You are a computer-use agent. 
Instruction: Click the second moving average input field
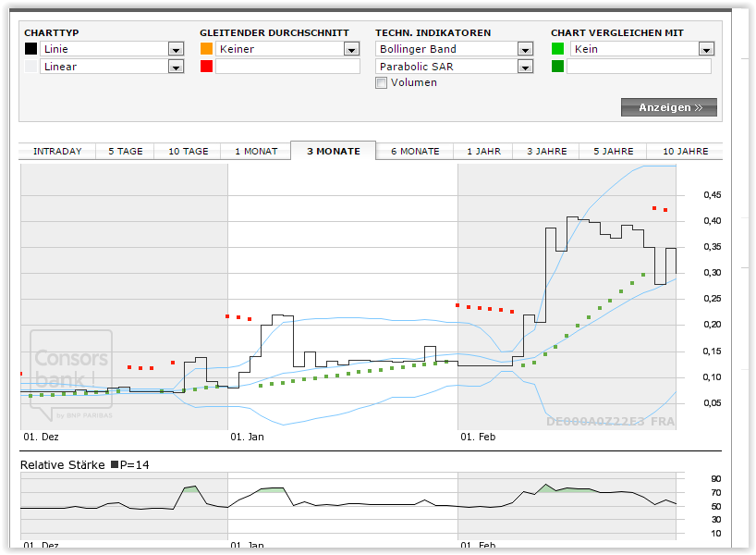pyautogui.click(x=287, y=67)
